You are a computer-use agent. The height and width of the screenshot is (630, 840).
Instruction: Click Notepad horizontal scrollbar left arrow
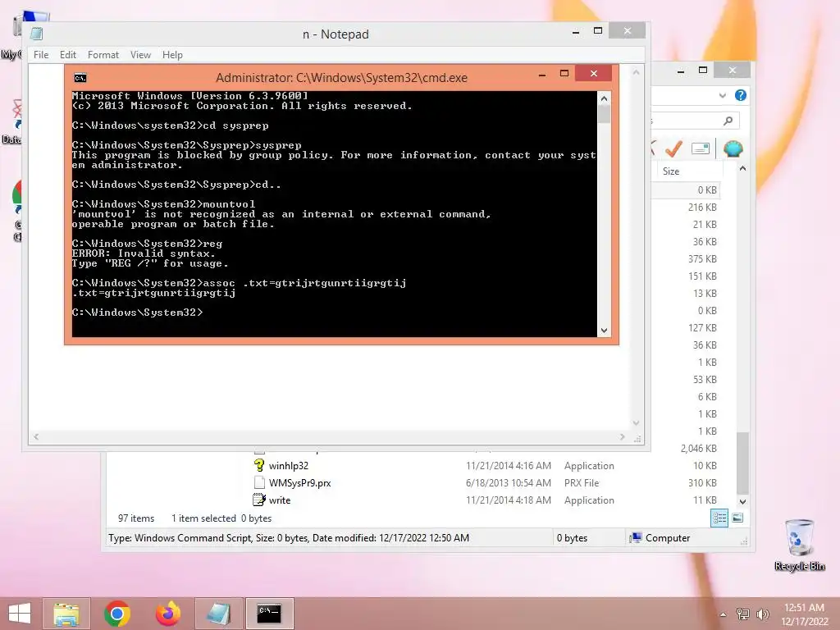point(36,436)
